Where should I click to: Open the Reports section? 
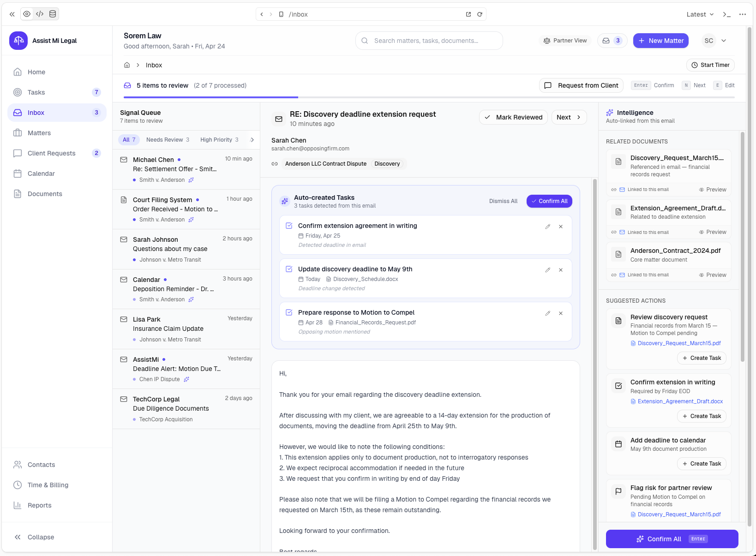pyautogui.click(x=40, y=505)
